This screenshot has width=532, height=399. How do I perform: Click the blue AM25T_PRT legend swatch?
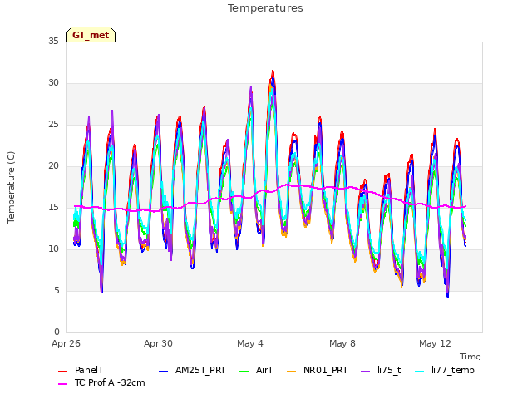click(164, 372)
